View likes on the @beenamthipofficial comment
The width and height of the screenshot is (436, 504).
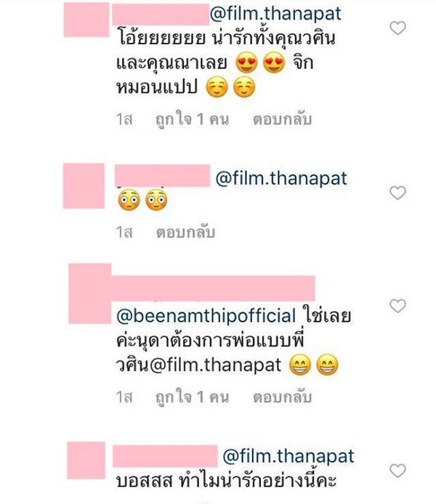click(x=192, y=397)
